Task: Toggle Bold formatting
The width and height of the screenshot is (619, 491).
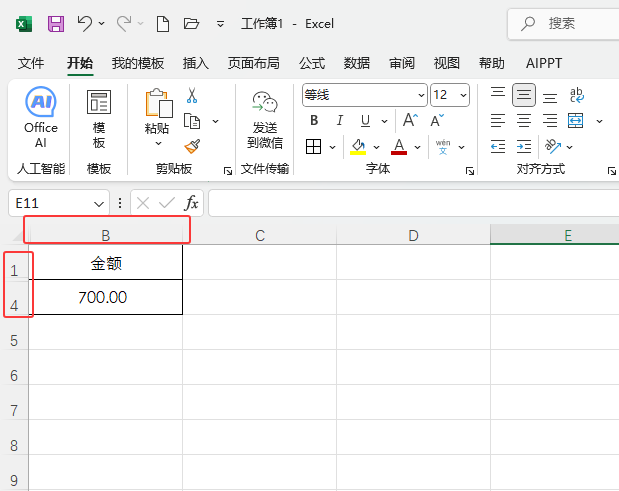Action: click(314, 120)
